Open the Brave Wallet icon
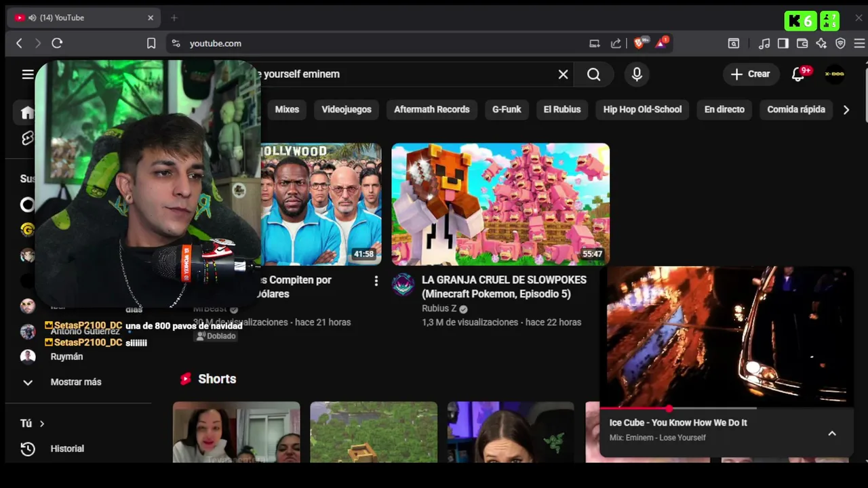Image resolution: width=868 pixels, height=488 pixels. click(x=802, y=43)
